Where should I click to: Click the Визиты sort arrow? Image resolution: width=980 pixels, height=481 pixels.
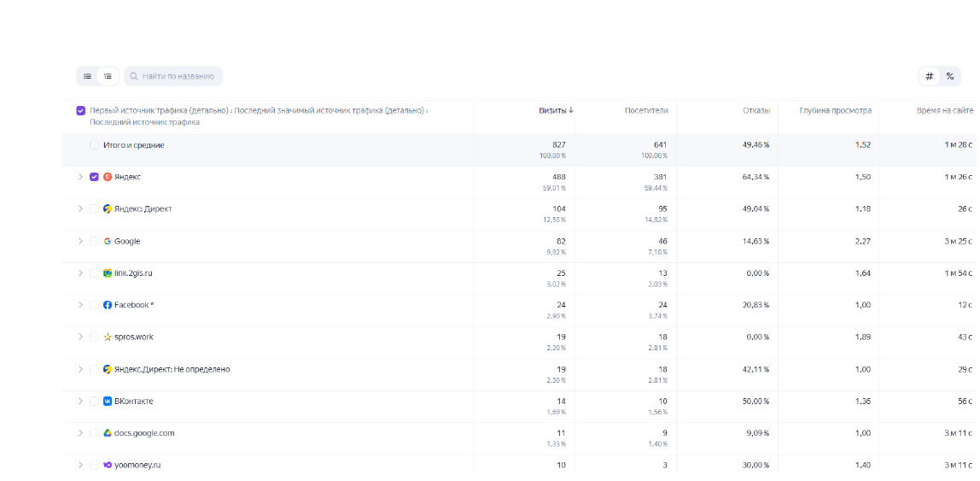(570, 111)
